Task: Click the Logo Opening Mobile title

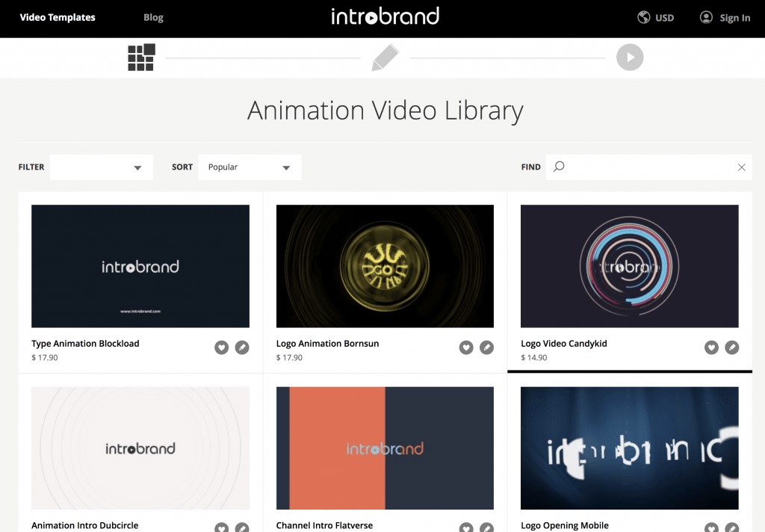Action: point(565,526)
